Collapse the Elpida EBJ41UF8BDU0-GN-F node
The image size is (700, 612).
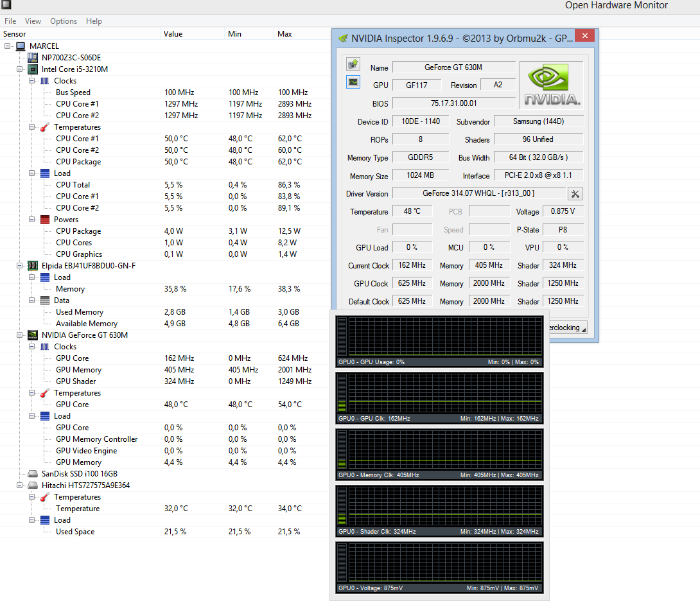pos(19,266)
